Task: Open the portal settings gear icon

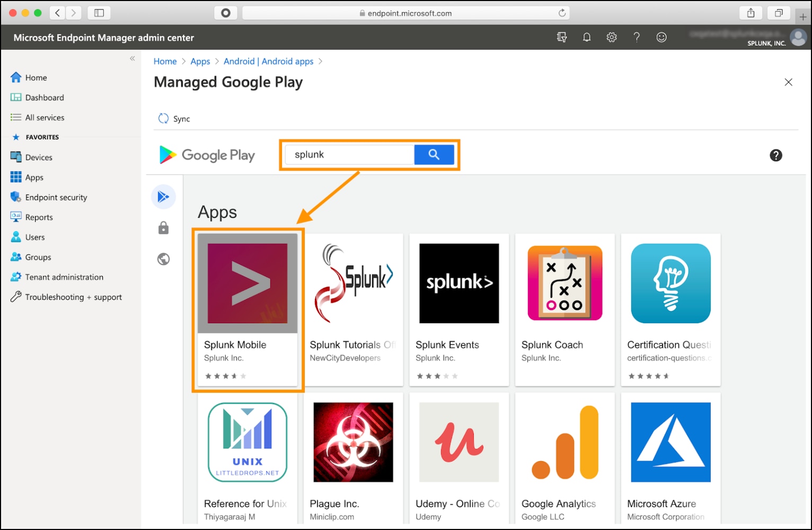Action: [612, 37]
